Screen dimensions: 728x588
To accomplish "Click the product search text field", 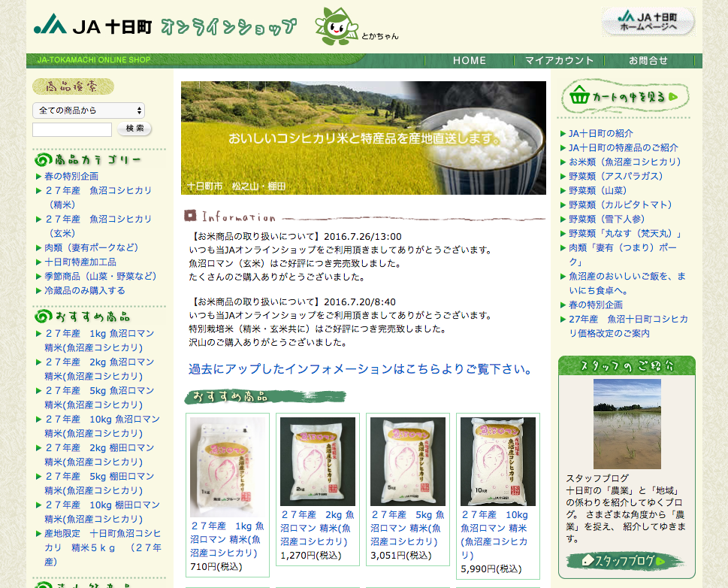I will point(72,129).
